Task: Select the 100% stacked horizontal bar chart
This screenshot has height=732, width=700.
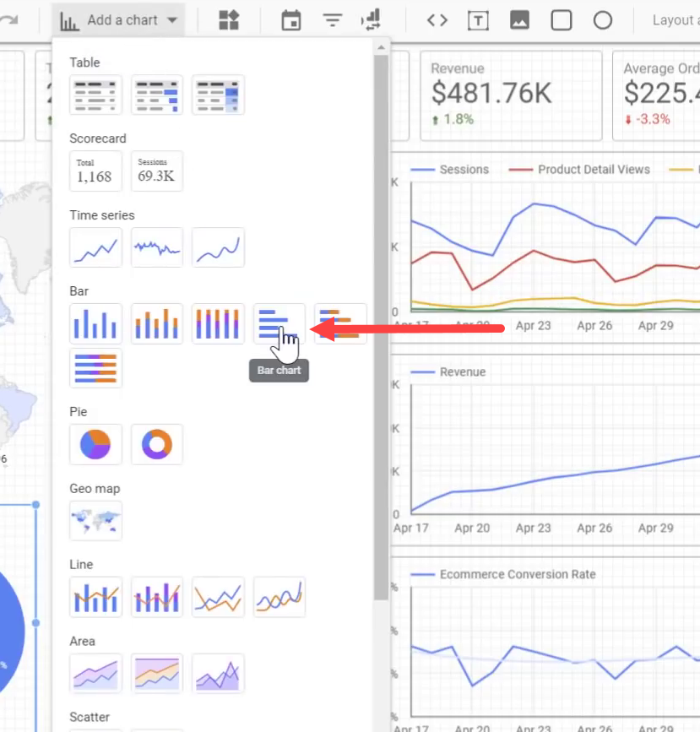Action: [x=95, y=368]
